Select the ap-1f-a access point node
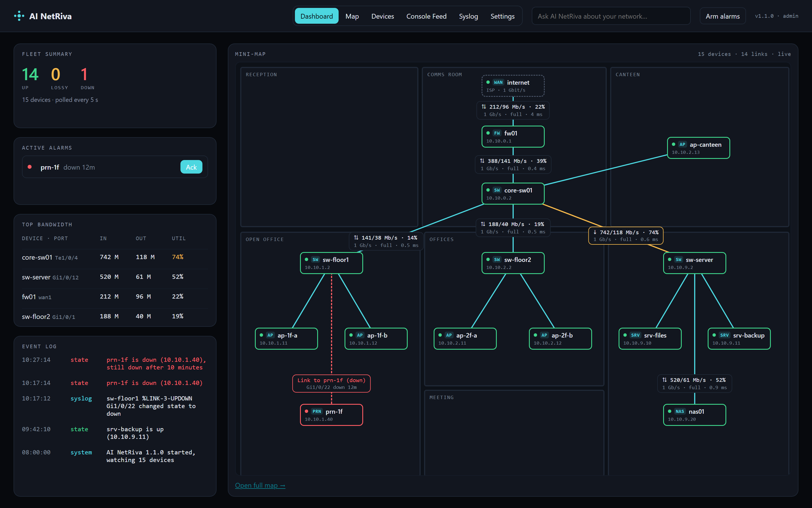The width and height of the screenshot is (812, 508). pos(286,339)
